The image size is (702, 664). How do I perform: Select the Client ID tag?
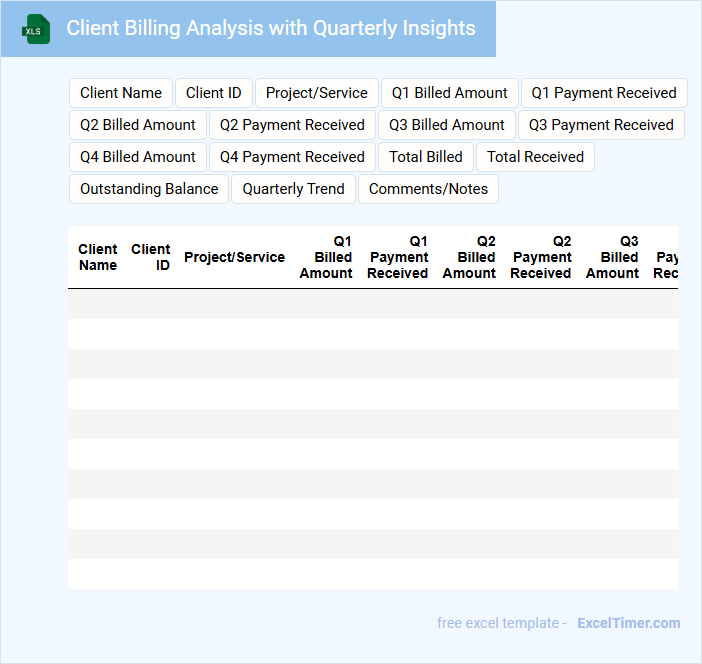click(x=214, y=93)
